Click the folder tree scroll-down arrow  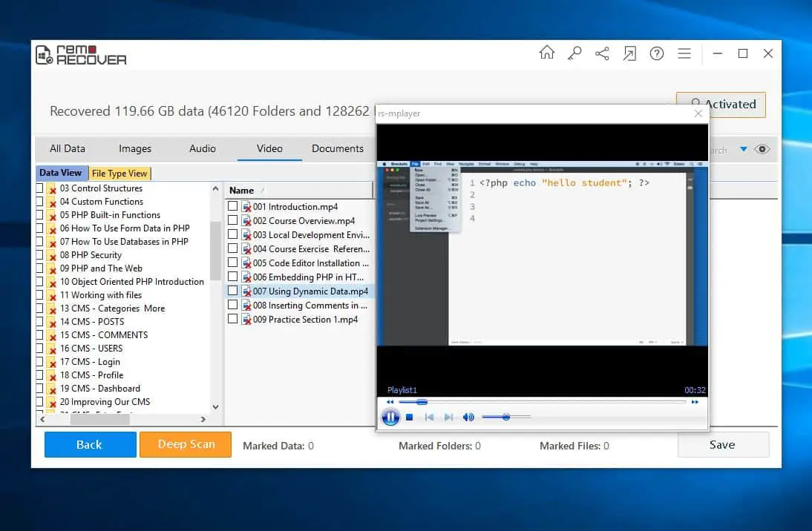coord(215,407)
